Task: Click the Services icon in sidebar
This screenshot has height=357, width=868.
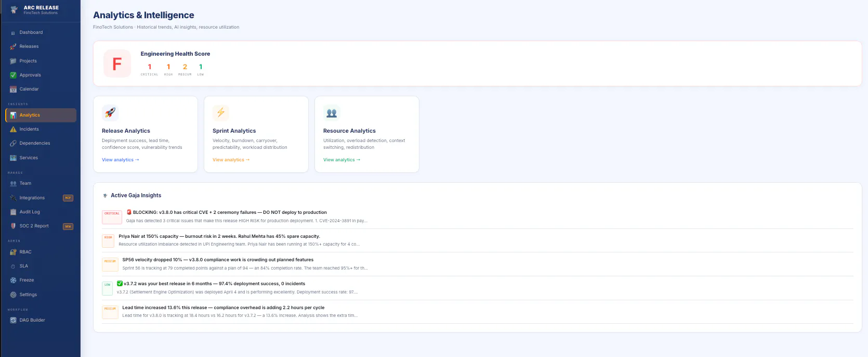Action: click(x=13, y=158)
